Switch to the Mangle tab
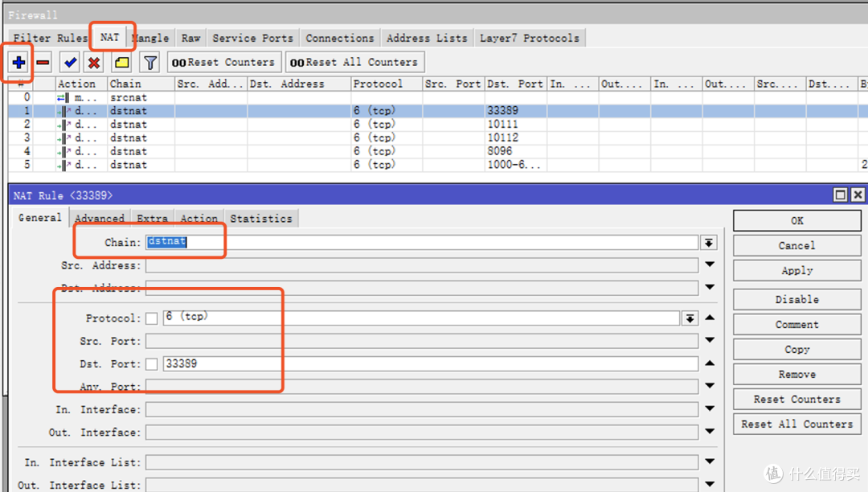This screenshot has width=868, height=492. pos(149,37)
